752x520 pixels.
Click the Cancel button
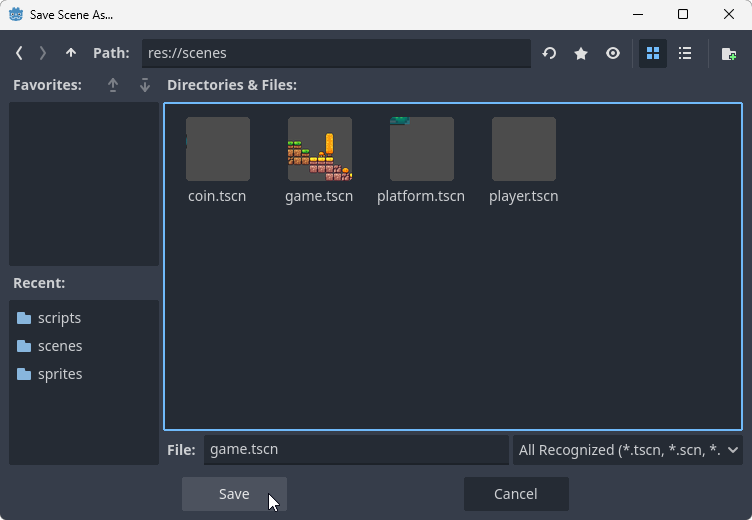(x=516, y=494)
